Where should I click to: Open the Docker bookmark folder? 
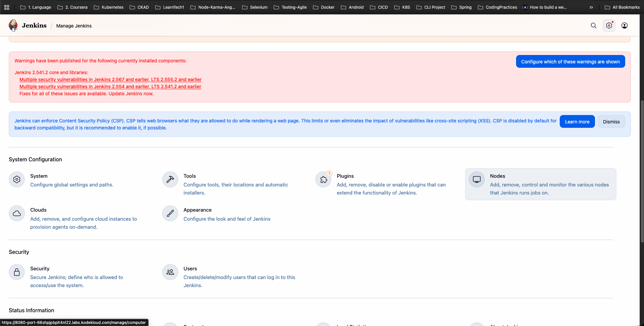tap(324, 7)
